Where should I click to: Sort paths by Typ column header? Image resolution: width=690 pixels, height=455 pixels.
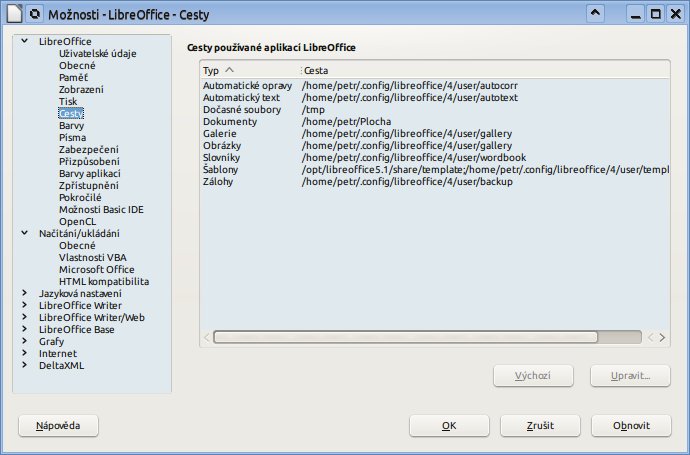tap(250, 70)
